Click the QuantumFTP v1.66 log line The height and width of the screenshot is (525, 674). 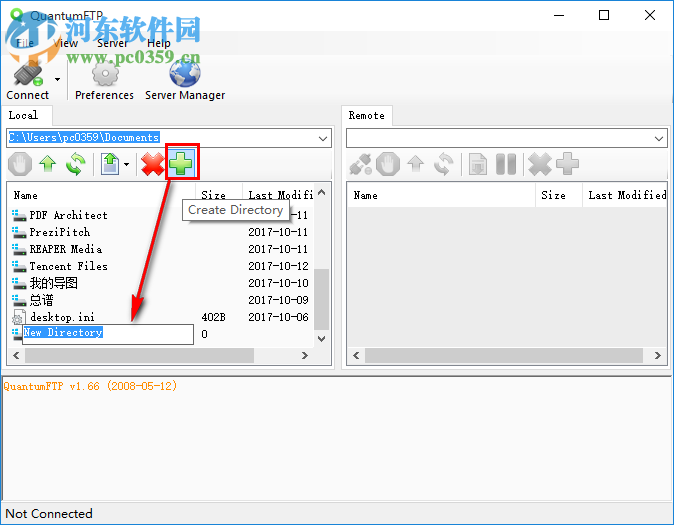(90, 386)
